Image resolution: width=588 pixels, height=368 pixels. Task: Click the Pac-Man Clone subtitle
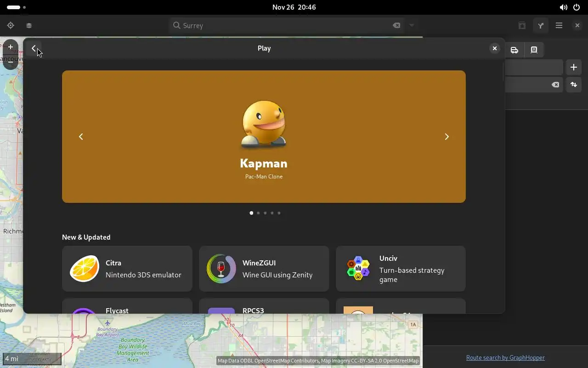(x=264, y=177)
